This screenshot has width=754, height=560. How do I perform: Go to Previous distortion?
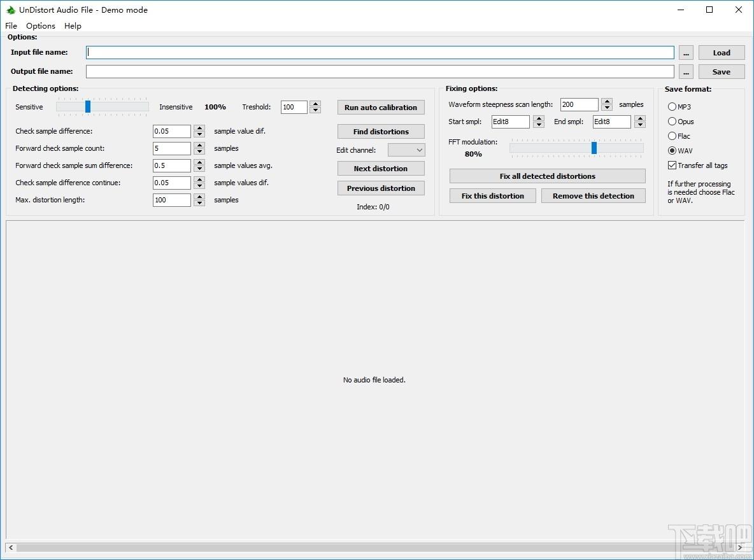point(381,188)
